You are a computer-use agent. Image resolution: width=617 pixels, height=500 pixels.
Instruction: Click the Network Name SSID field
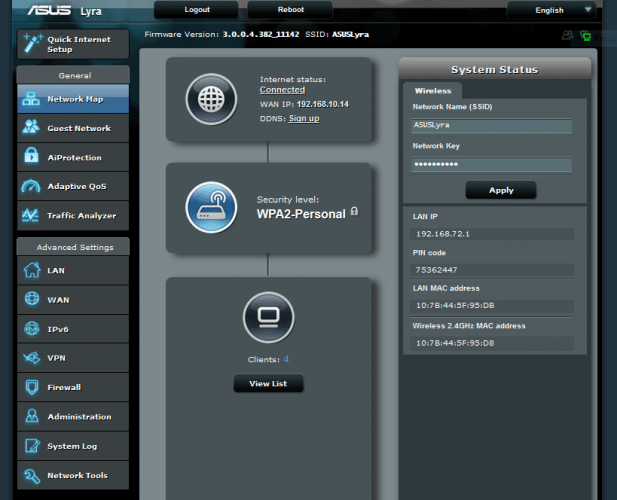pos(491,126)
